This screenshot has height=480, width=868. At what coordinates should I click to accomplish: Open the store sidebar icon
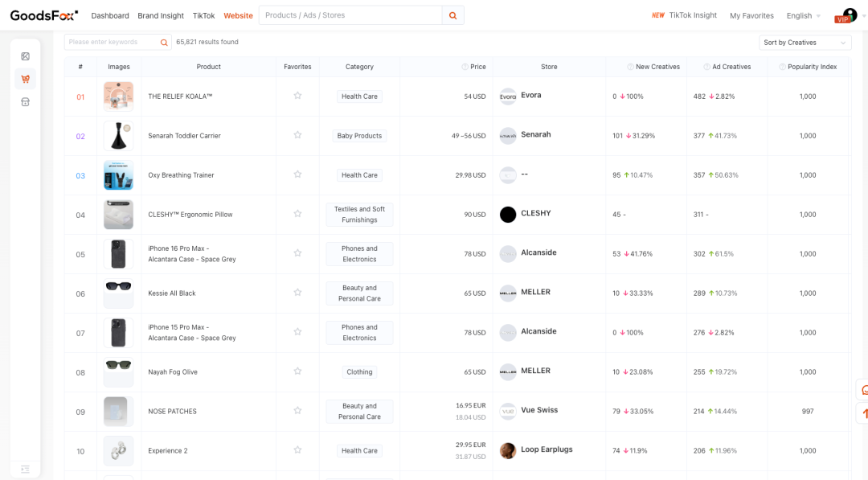26,102
